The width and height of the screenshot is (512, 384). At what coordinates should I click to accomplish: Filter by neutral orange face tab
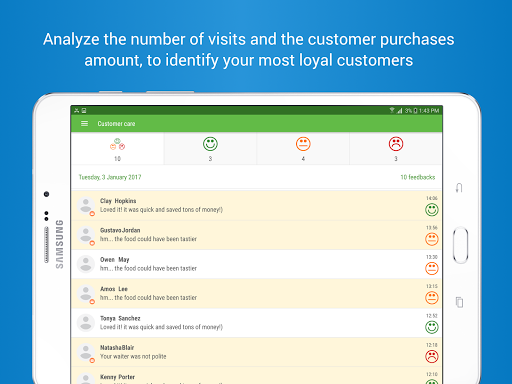[303, 149]
